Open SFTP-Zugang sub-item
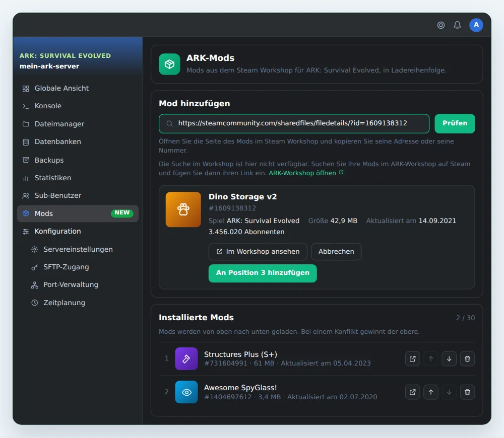Image resolution: width=504 pixels, height=438 pixels. (x=78, y=267)
